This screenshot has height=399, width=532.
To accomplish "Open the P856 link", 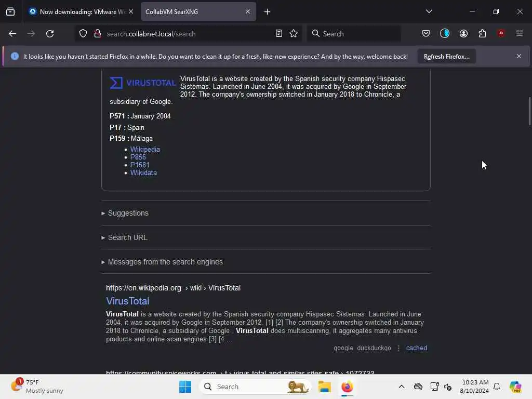I will click(x=138, y=157).
